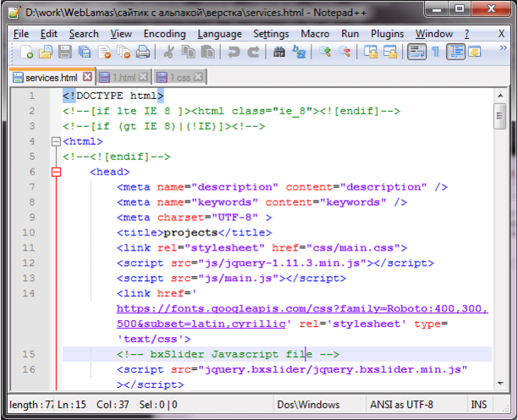Close the services.html tab
518x420 pixels.
pyautogui.click(x=87, y=77)
